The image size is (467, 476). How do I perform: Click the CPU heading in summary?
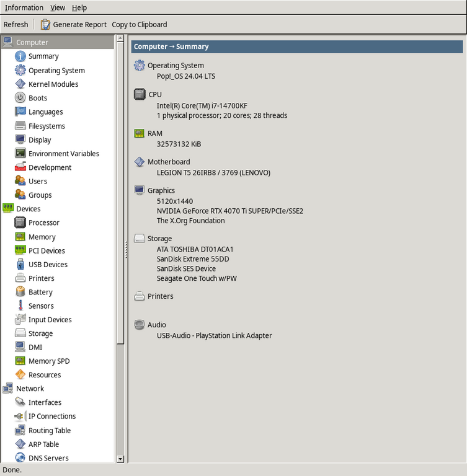tap(155, 94)
